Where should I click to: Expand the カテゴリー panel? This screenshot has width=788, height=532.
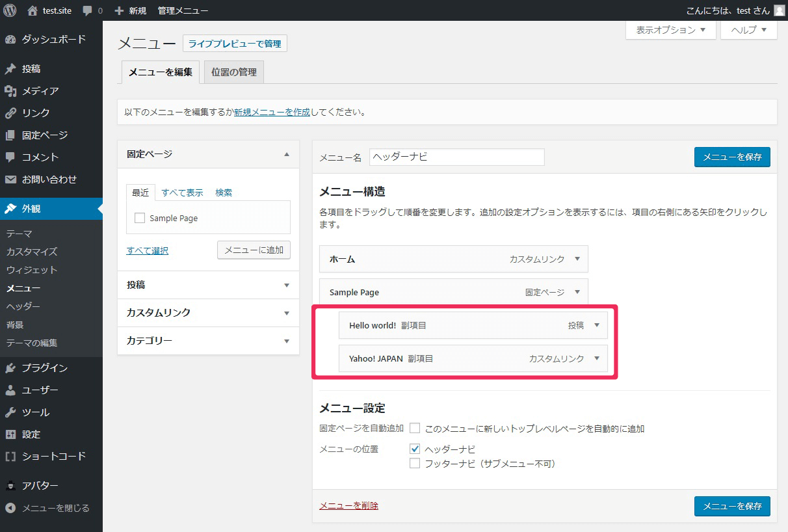click(208, 341)
